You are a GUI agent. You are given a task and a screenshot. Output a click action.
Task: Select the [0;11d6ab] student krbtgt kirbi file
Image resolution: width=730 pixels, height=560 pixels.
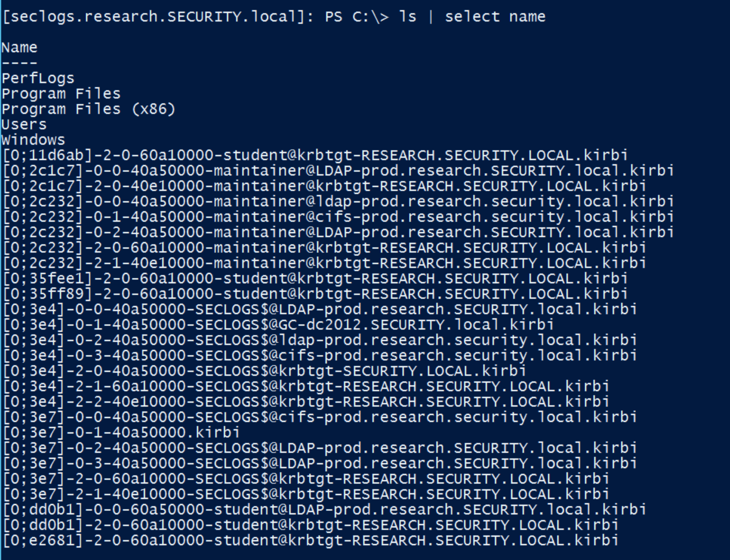coord(315,155)
